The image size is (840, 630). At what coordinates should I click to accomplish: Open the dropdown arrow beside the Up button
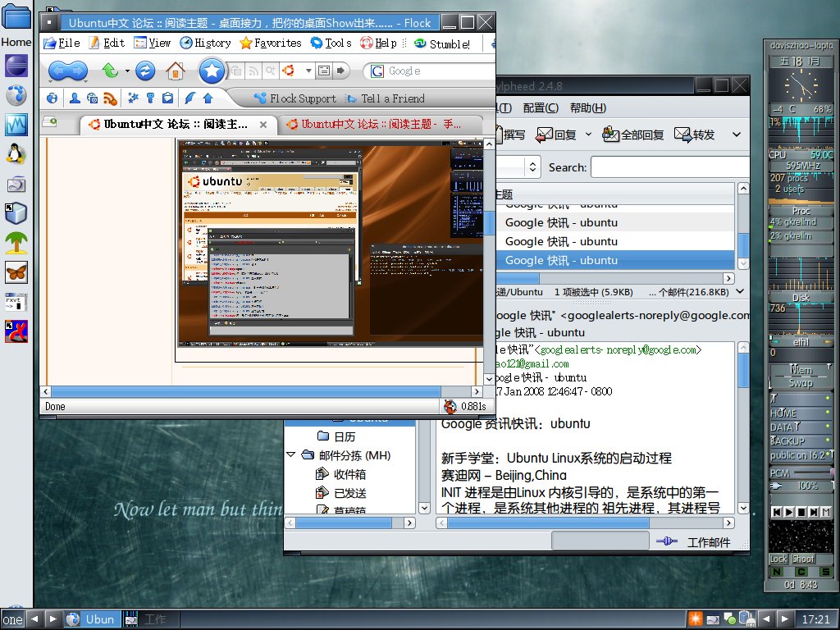[x=127, y=71]
